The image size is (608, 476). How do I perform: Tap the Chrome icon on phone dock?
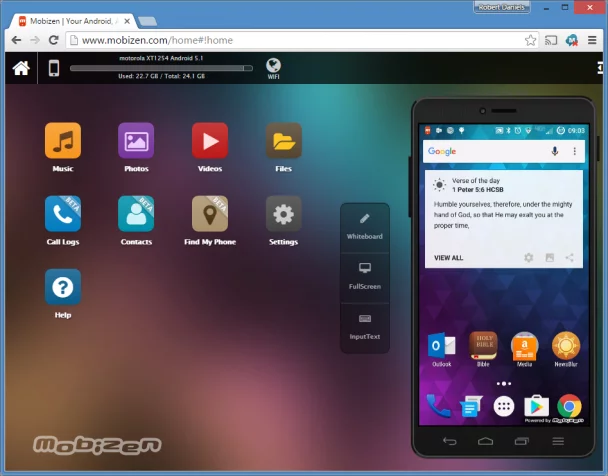tap(569, 406)
